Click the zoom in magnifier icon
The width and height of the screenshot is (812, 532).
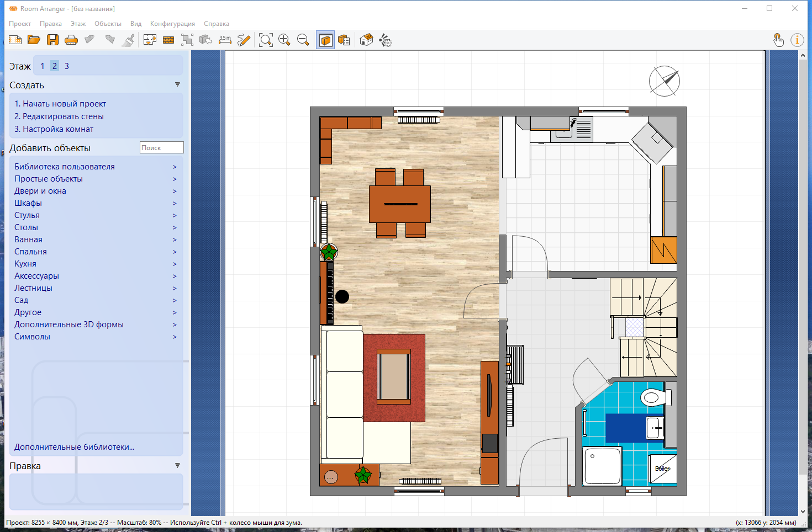click(x=284, y=40)
